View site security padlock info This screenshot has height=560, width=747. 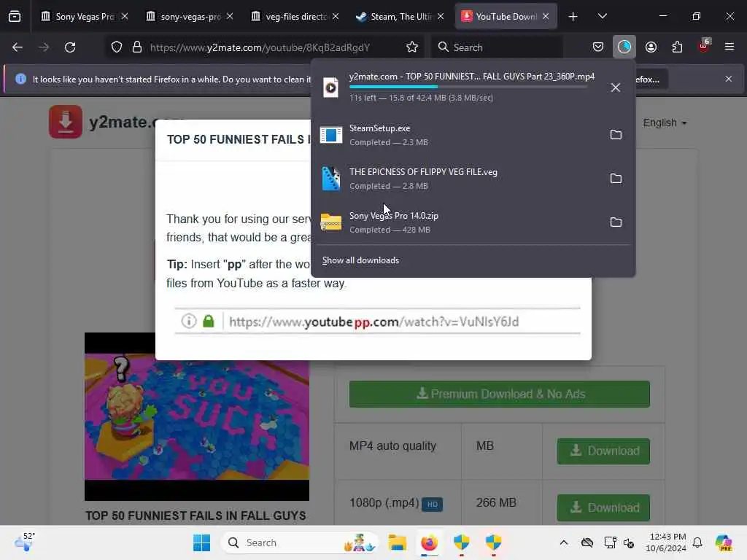pos(137,47)
